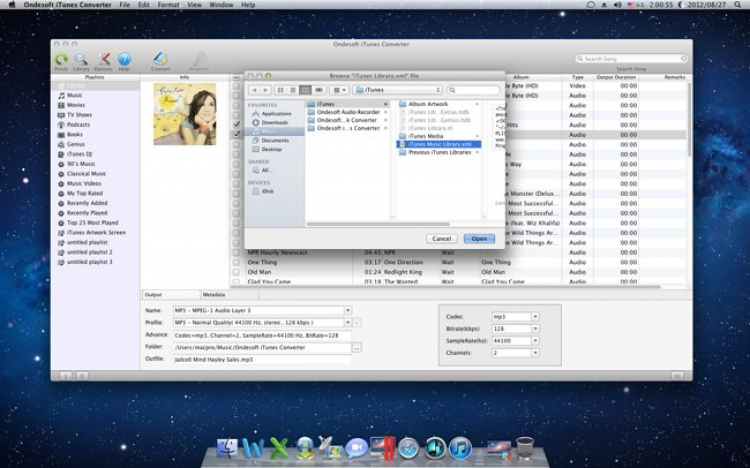This screenshot has width=750, height=468.
Task: Untick the checked box in highlighted song row
Action: 236,135
